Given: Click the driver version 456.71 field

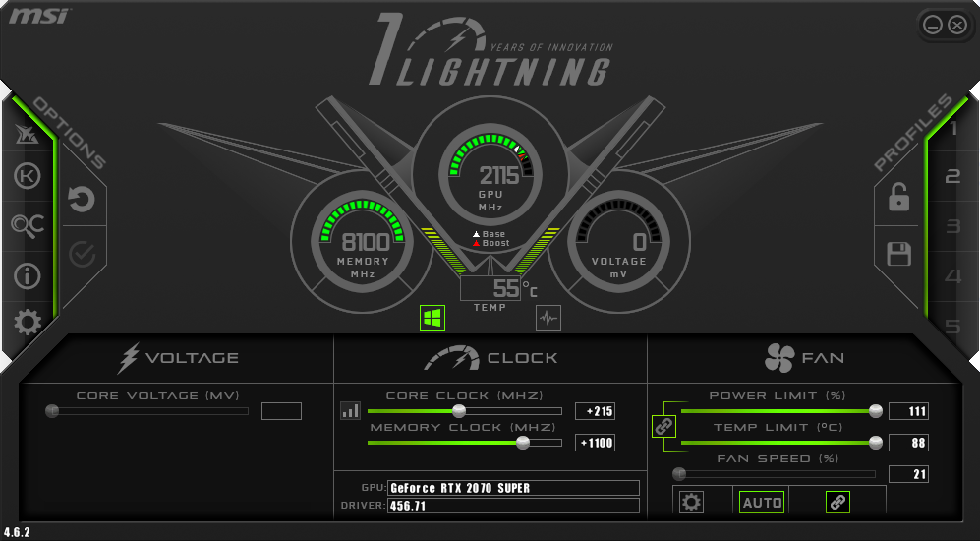Looking at the screenshot, I should (513, 506).
